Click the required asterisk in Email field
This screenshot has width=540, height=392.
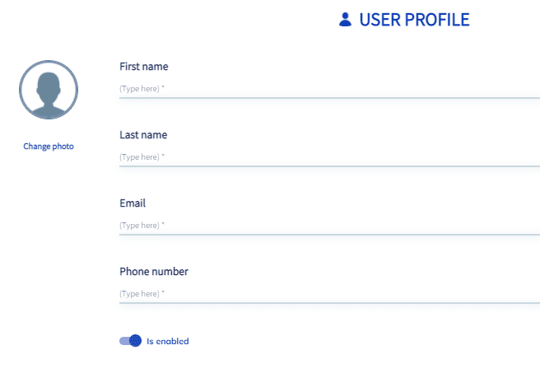[x=163, y=223]
